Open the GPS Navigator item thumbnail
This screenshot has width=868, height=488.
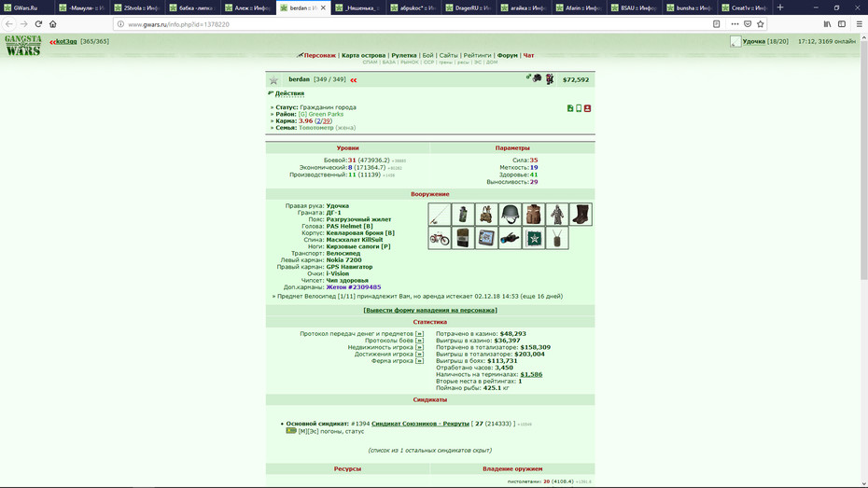pyautogui.click(x=486, y=238)
